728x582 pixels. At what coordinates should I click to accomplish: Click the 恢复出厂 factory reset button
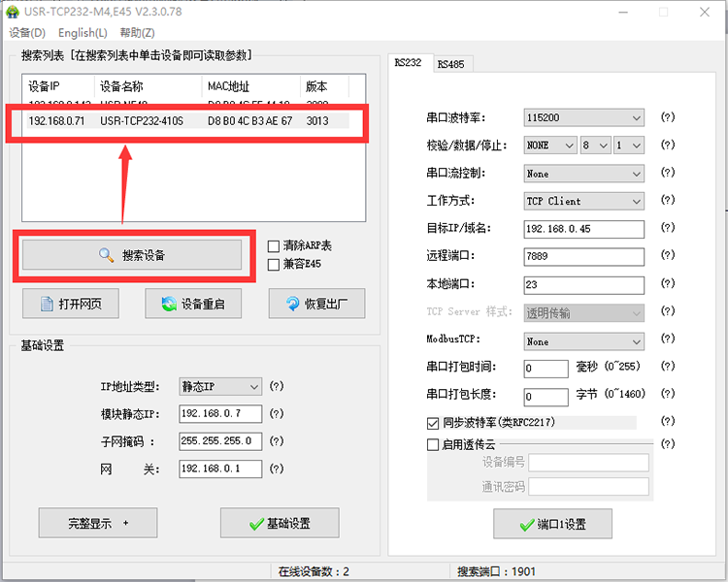coord(316,304)
